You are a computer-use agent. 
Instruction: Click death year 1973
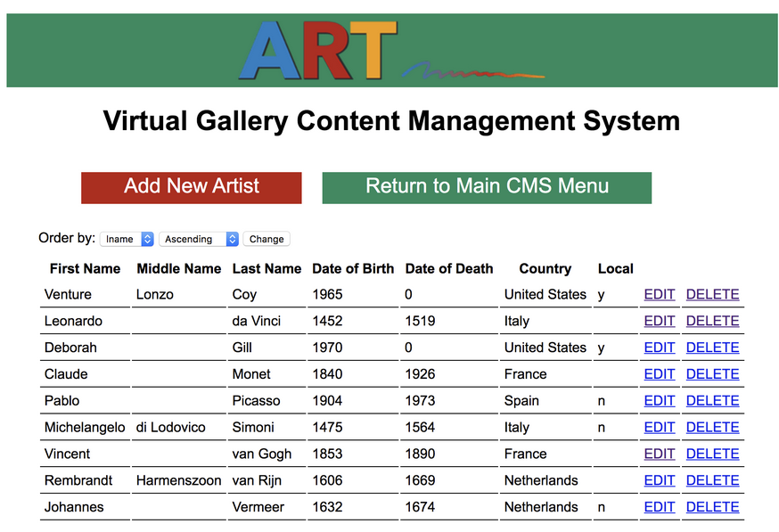[421, 401]
